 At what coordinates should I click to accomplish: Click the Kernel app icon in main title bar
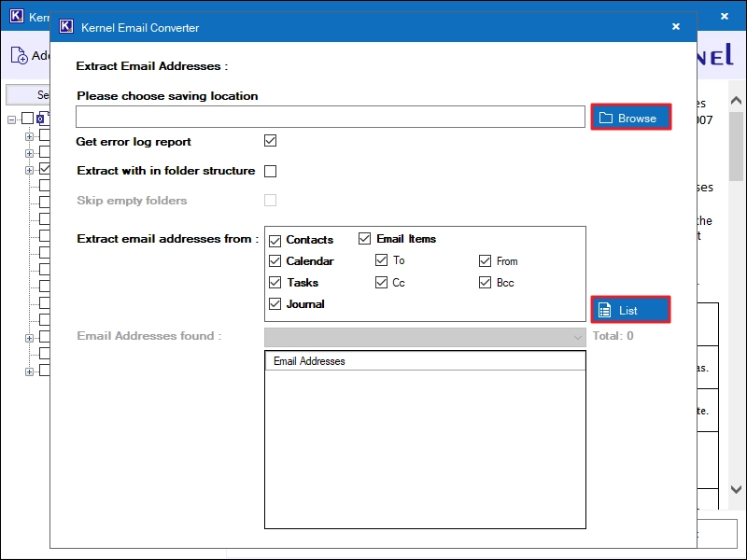click(17, 16)
